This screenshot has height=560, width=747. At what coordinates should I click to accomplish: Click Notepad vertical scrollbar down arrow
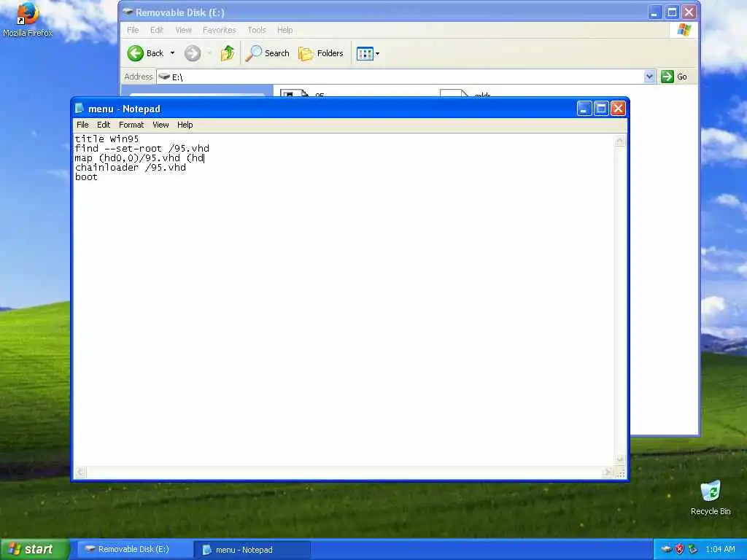tap(620, 459)
